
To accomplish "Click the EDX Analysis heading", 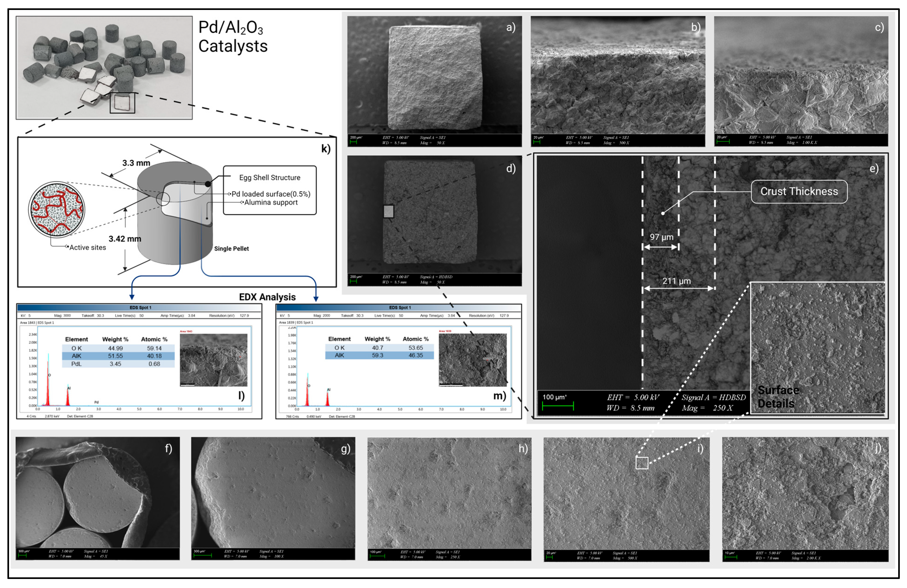I will click(x=267, y=297).
